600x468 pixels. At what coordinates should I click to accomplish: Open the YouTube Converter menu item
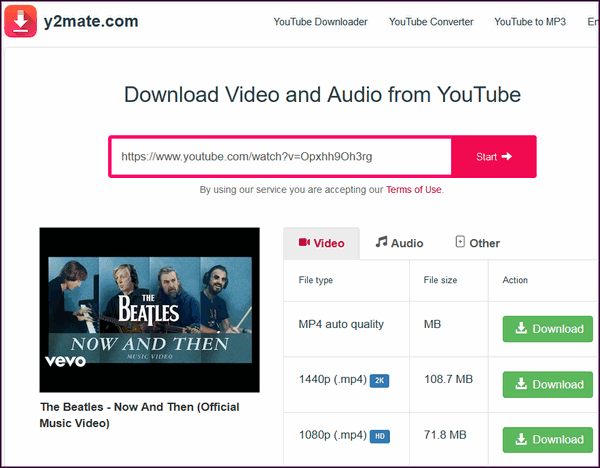point(431,22)
